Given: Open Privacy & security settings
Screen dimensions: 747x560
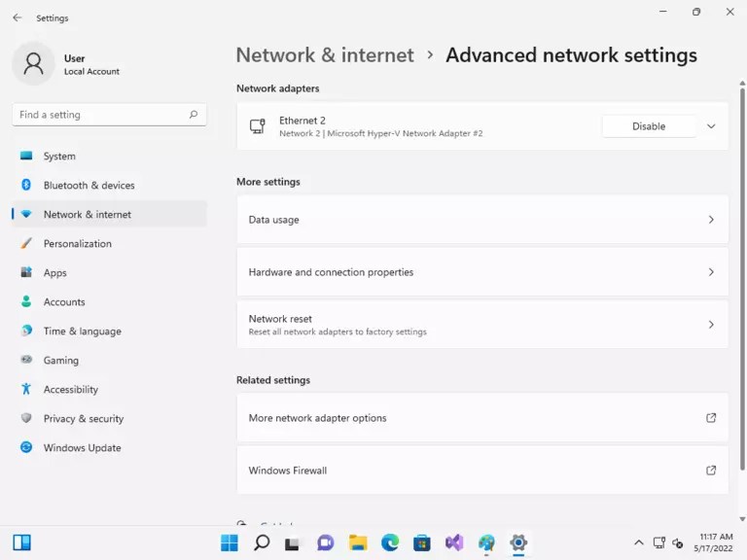Looking at the screenshot, I should point(110,419).
